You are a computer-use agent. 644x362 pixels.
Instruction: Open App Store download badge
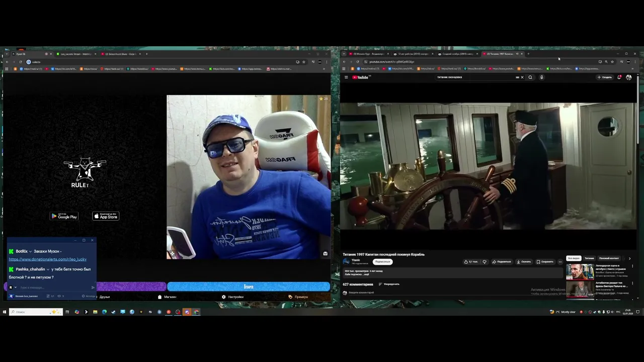pyautogui.click(x=106, y=216)
